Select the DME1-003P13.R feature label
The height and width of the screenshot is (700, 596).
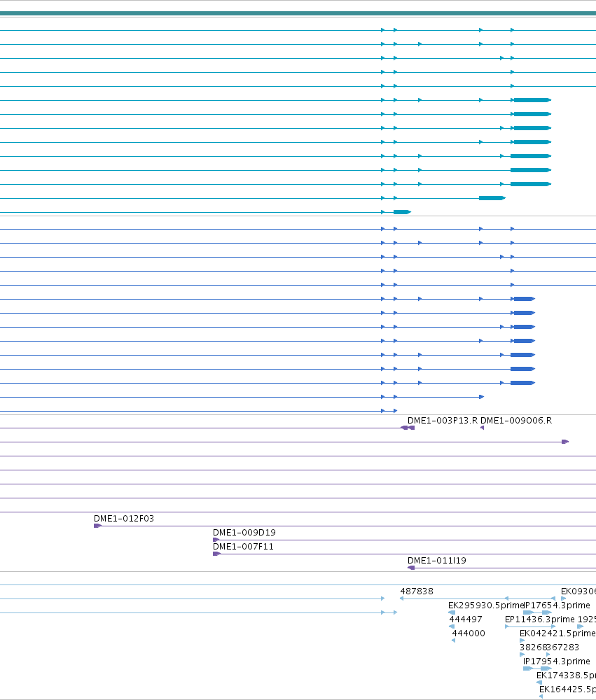[x=443, y=421]
